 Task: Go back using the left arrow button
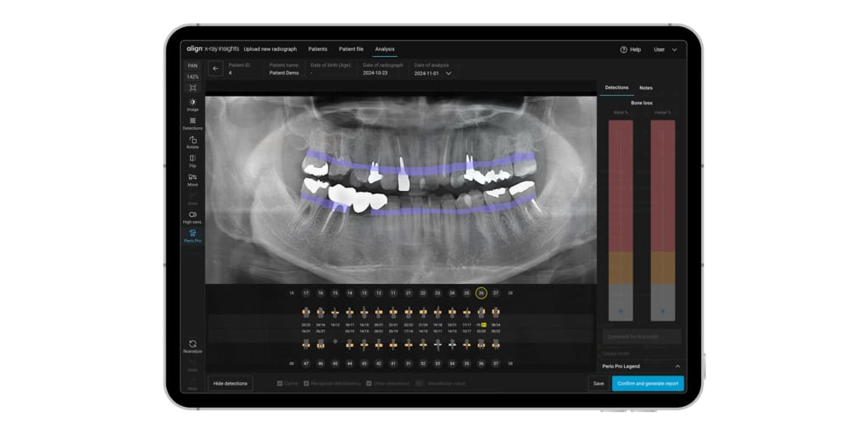[x=215, y=69]
